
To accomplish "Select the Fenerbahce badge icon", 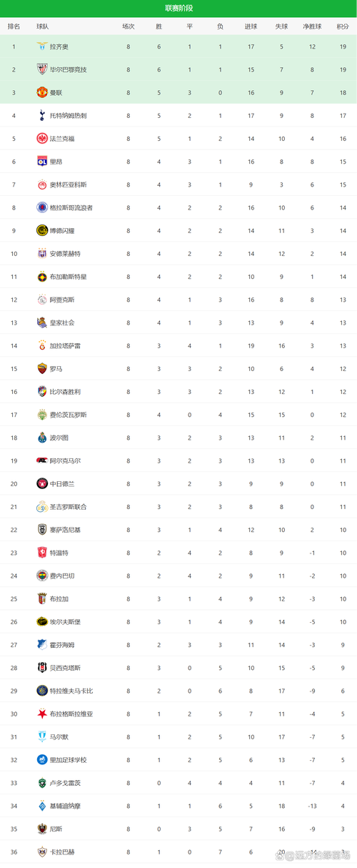I will tap(41, 576).
